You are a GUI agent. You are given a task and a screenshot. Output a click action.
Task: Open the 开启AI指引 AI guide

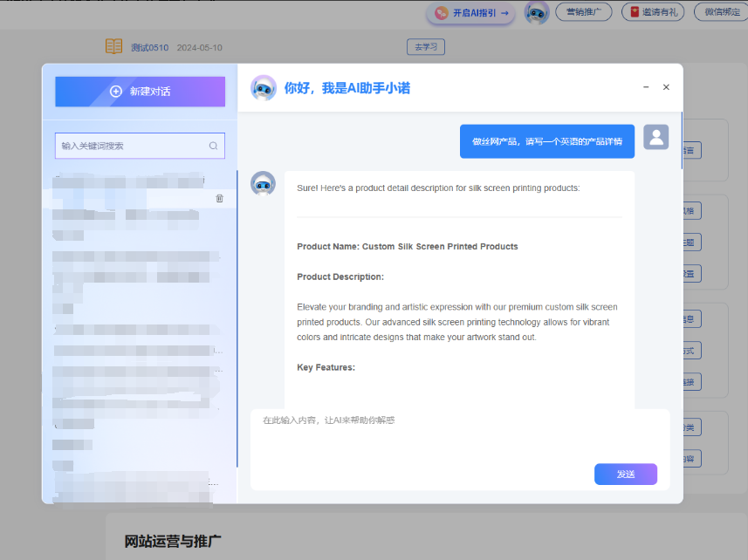[x=470, y=13]
